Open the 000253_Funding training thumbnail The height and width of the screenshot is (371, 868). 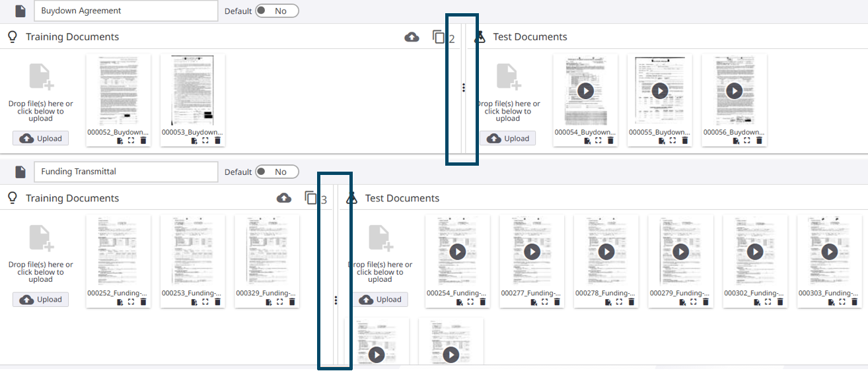point(193,252)
